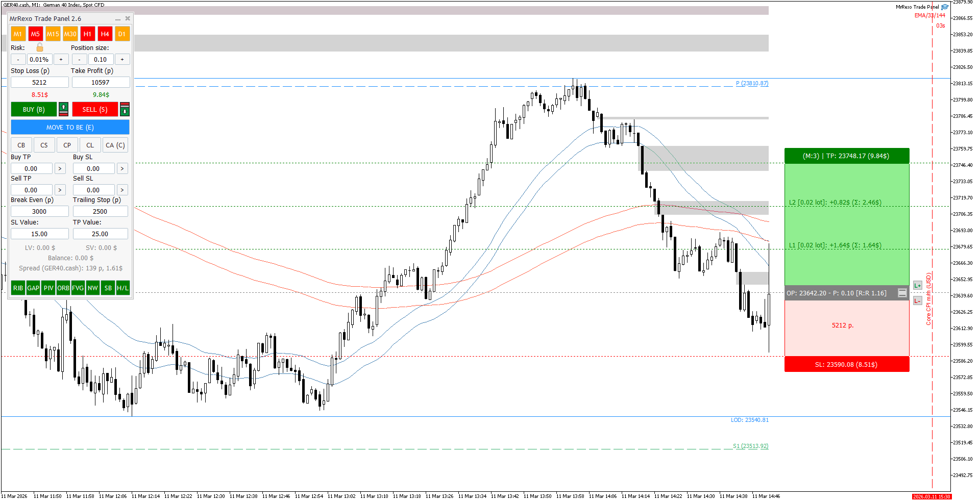Screen dimensions: 980x502
Task: Toggle the ORB indicator button
Action: (63, 288)
